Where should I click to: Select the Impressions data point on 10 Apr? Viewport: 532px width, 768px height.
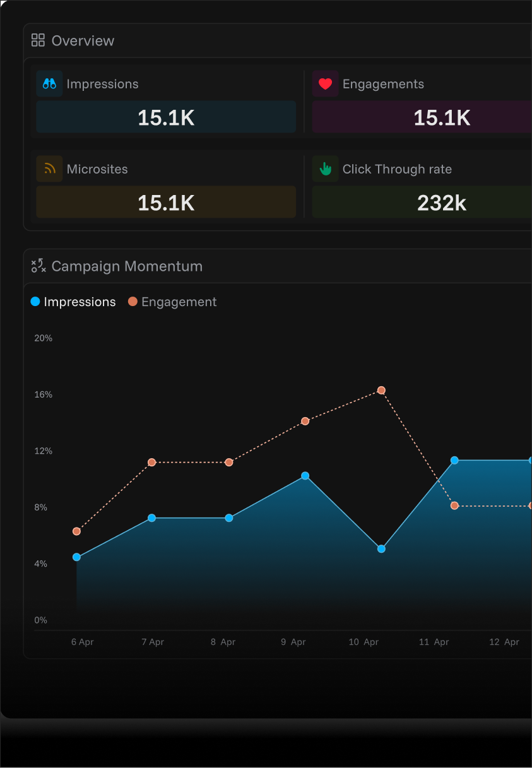click(381, 549)
